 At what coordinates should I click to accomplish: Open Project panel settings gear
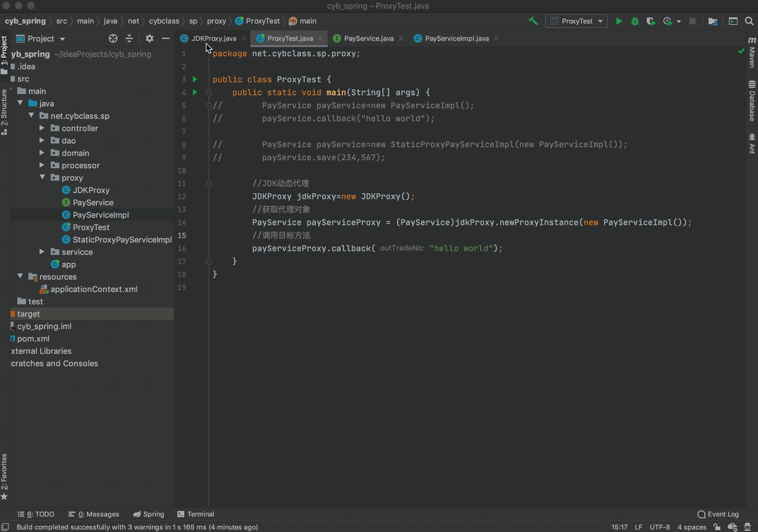point(150,39)
